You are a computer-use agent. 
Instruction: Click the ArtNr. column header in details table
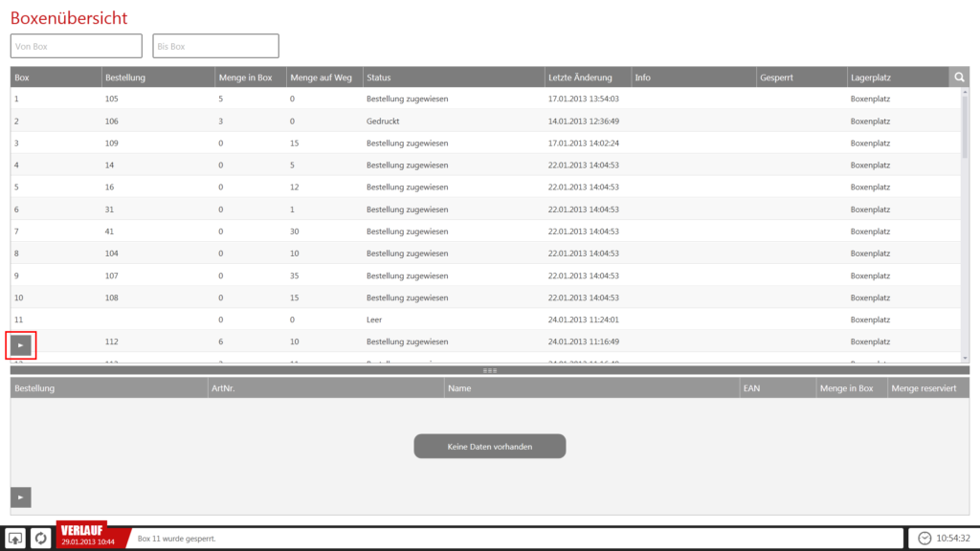pyautogui.click(x=324, y=388)
